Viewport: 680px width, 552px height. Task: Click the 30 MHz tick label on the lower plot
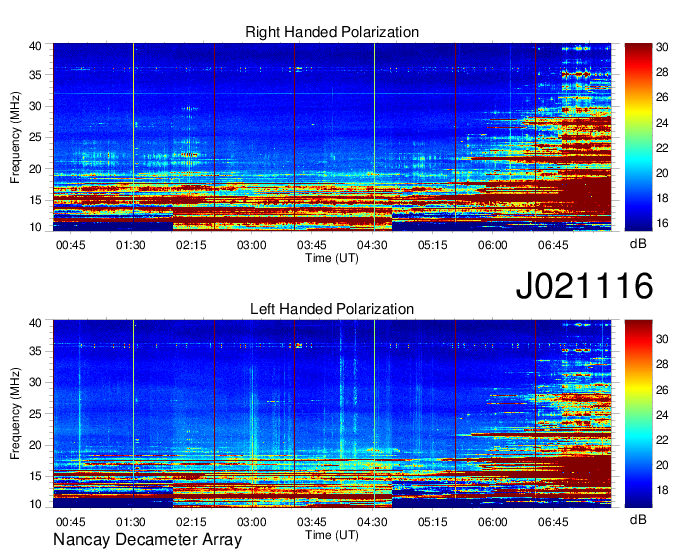point(35,382)
